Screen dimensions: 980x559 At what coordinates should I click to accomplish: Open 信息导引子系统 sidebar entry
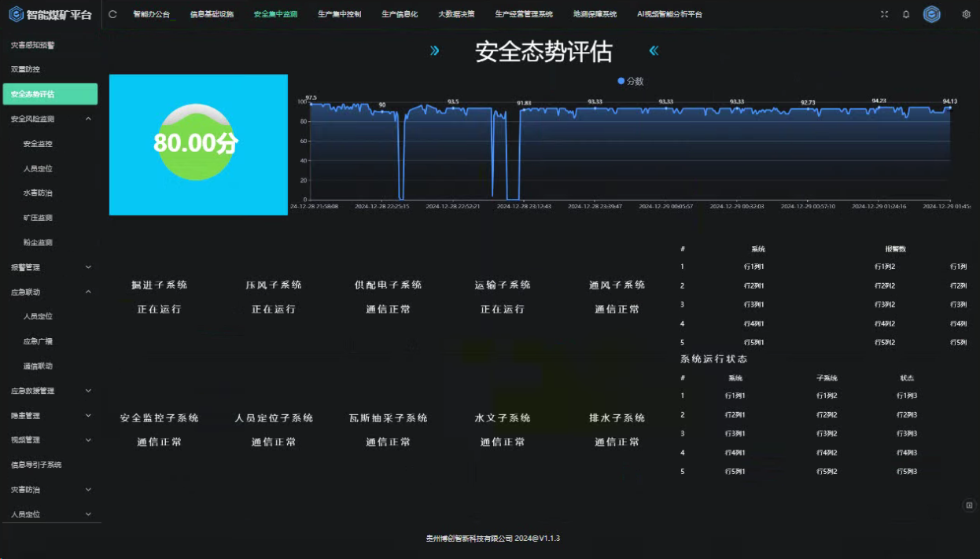coord(36,465)
